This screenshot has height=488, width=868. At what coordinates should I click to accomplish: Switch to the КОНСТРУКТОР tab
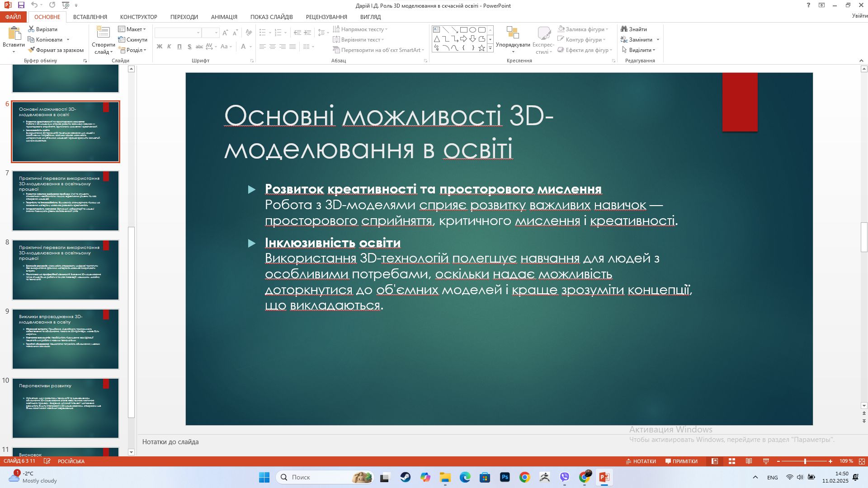point(138,17)
